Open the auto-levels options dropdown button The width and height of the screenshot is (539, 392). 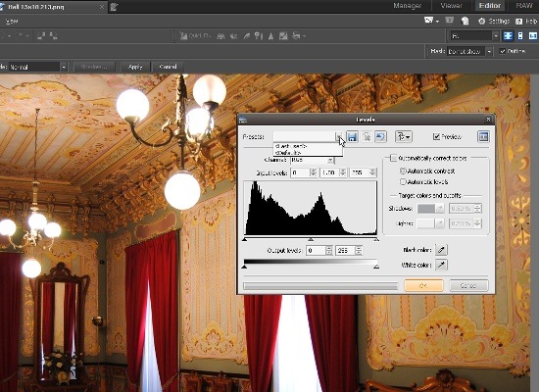(x=404, y=137)
